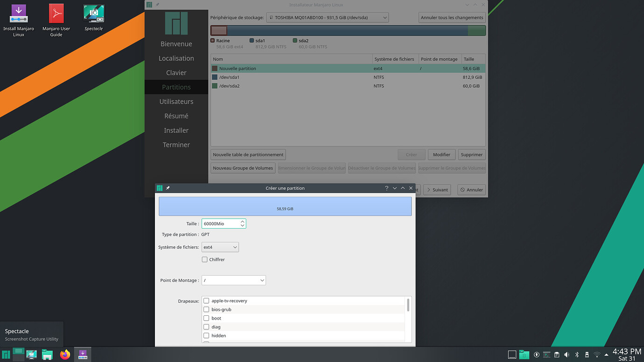This screenshot has width=644, height=362.
Task: Click the flags list scrollbar
Action: 408,306
